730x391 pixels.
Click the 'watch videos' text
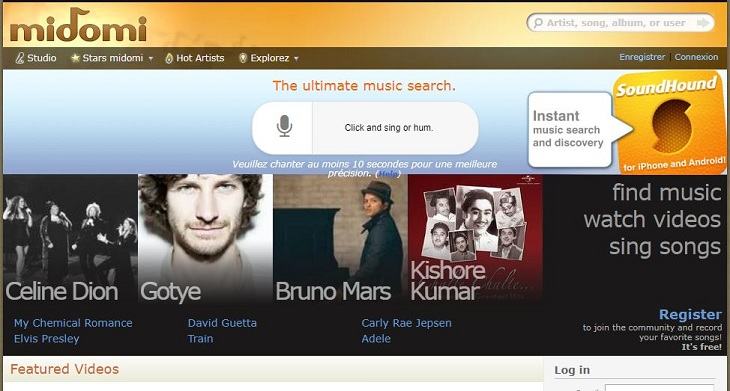tap(652, 219)
